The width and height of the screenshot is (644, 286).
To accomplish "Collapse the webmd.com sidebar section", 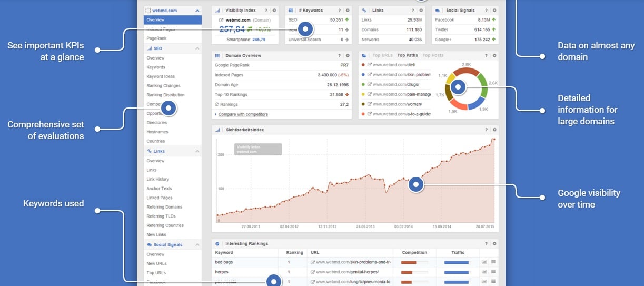I will tap(197, 11).
